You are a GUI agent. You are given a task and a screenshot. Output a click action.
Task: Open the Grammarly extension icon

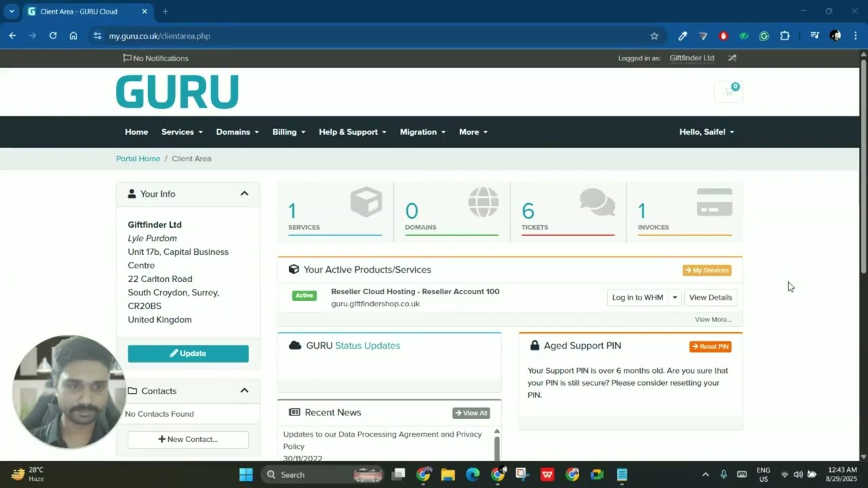764,36
